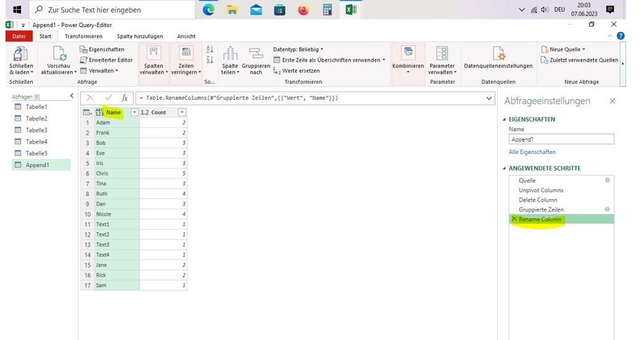
Task: Open the Datei tab
Action: pyautogui.click(x=19, y=36)
